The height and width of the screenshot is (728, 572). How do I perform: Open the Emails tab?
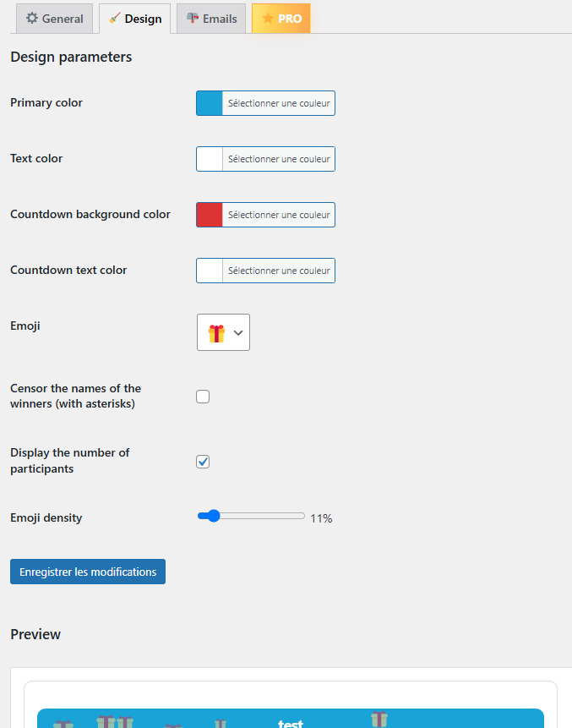[x=211, y=19]
